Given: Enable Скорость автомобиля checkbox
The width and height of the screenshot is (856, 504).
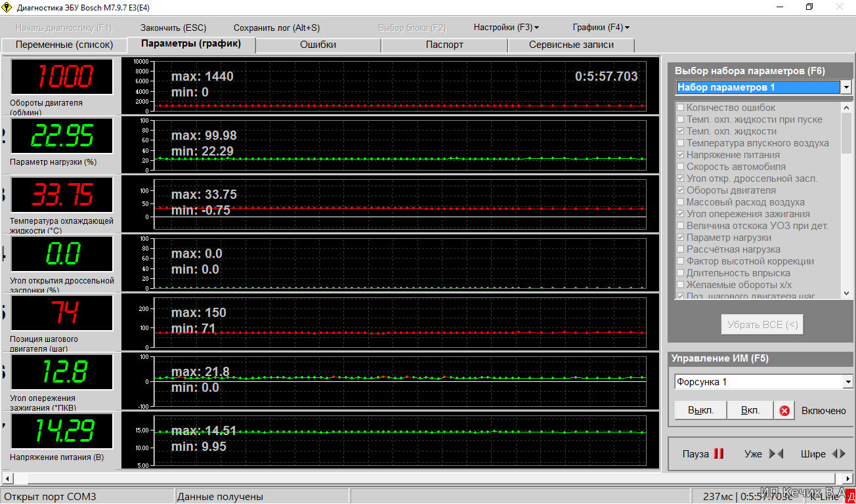Looking at the screenshot, I should (681, 167).
